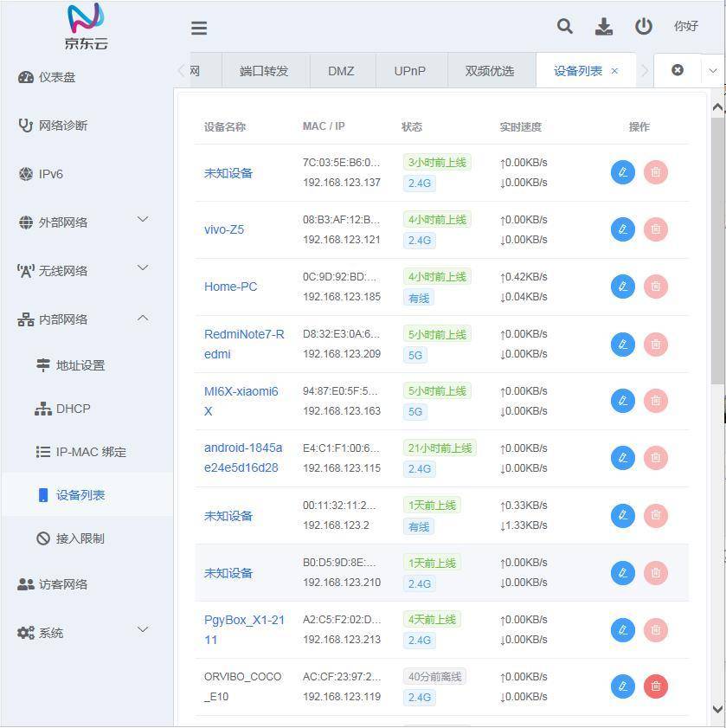Open the search icon in the top bar
The width and height of the screenshot is (726, 728).
(x=564, y=27)
